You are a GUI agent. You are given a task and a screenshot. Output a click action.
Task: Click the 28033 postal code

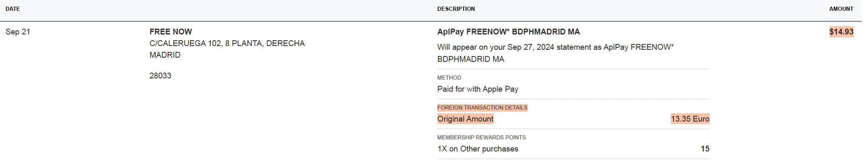[160, 76]
